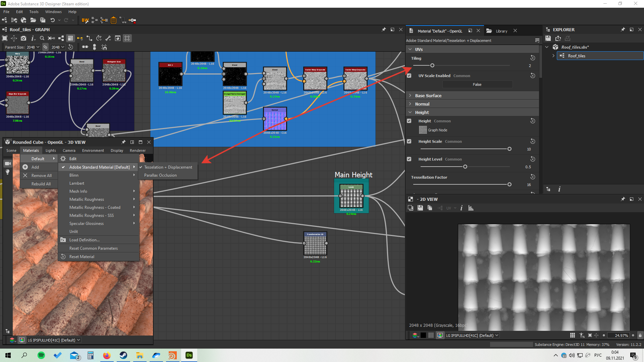Adjust the Tiling slider handle
Viewport: 644px width, 362px height.
[432, 65]
